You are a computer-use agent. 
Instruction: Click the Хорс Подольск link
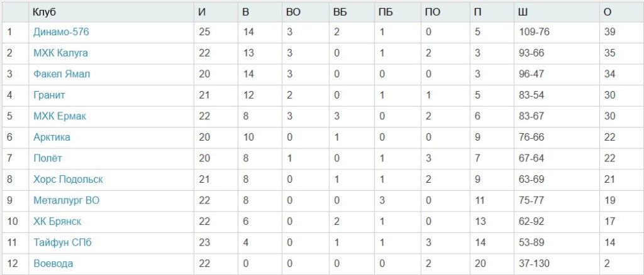pos(68,179)
